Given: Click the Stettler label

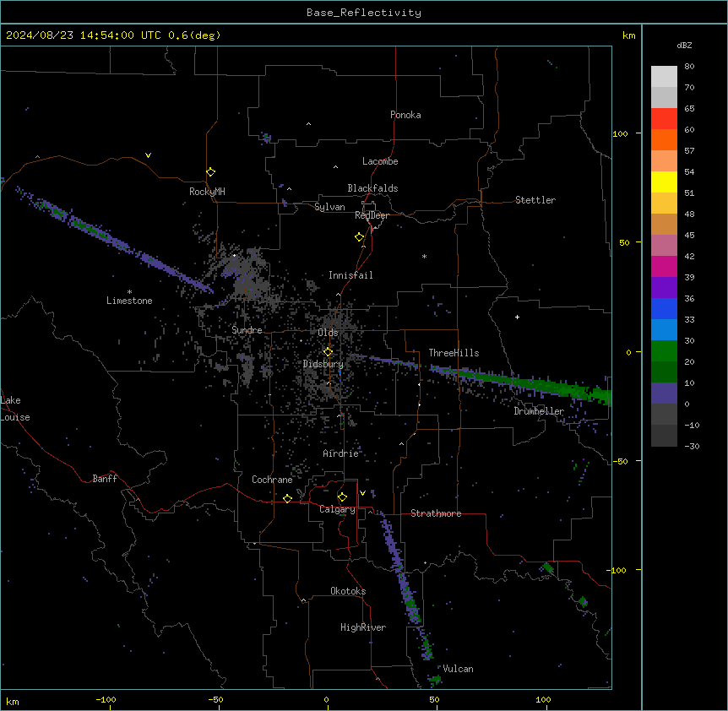Looking at the screenshot, I should coord(535,200).
